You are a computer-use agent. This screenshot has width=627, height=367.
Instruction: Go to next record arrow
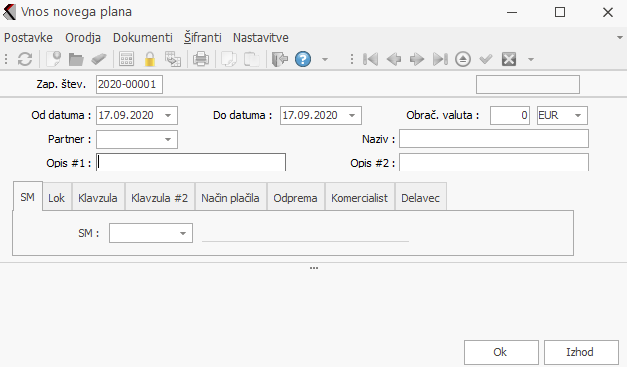(417, 60)
